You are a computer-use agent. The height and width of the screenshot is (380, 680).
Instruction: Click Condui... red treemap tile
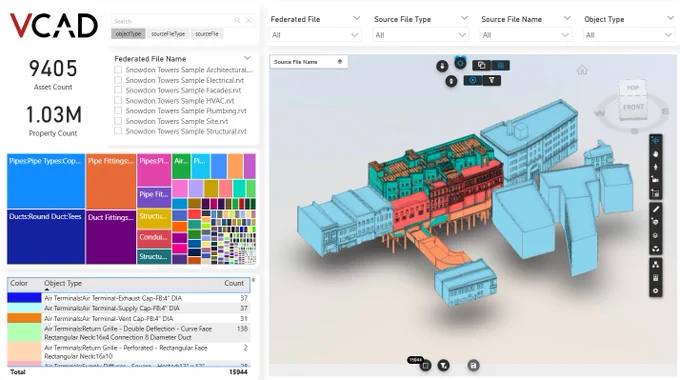click(x=154, y=239)
